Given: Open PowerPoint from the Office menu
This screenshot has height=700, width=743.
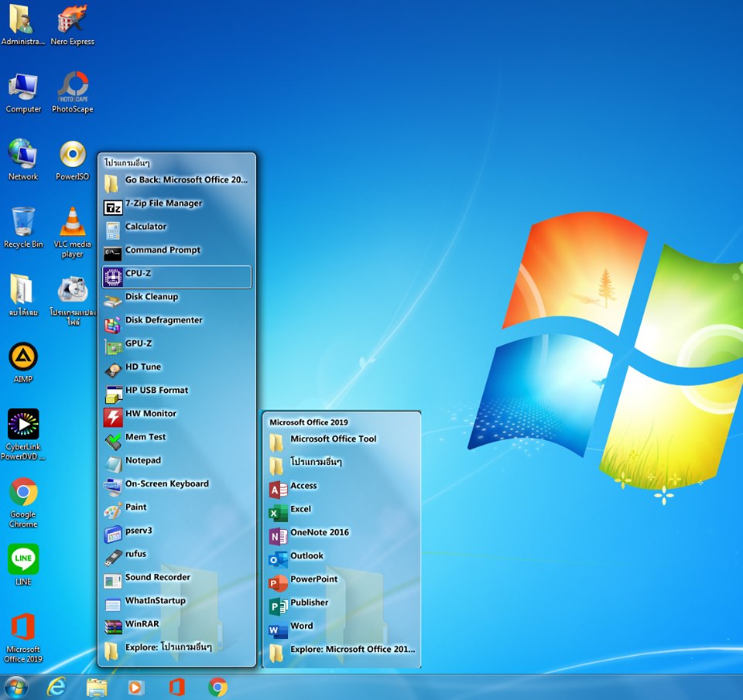Looking at the screenshot, I should [x=341, y=582].
